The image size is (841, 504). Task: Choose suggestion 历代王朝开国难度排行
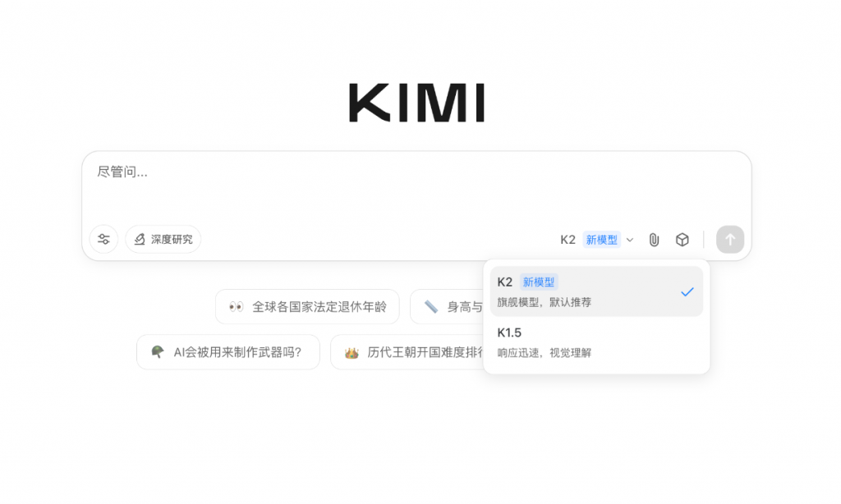coord(407,352)
